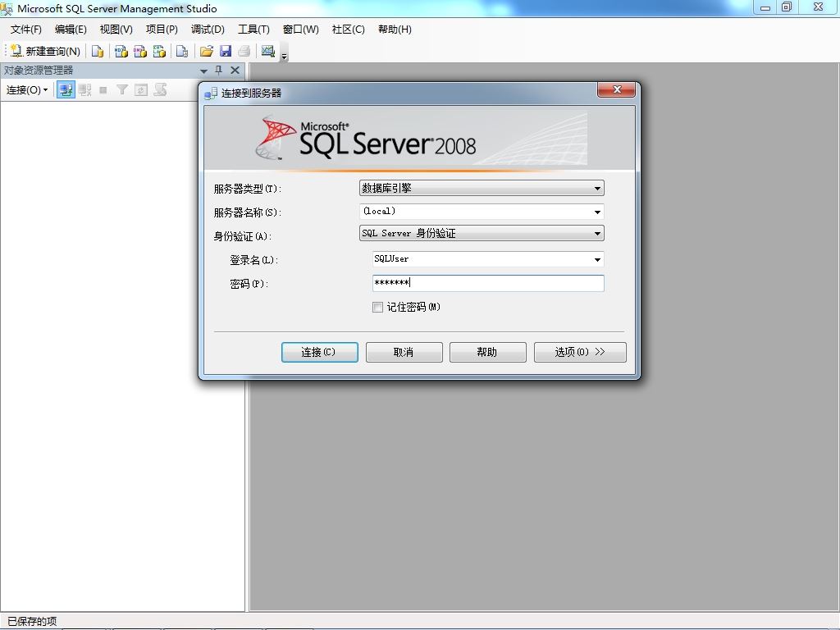Click disconnect icon in Object Explorer
The image size is (840, 630).
84,90
